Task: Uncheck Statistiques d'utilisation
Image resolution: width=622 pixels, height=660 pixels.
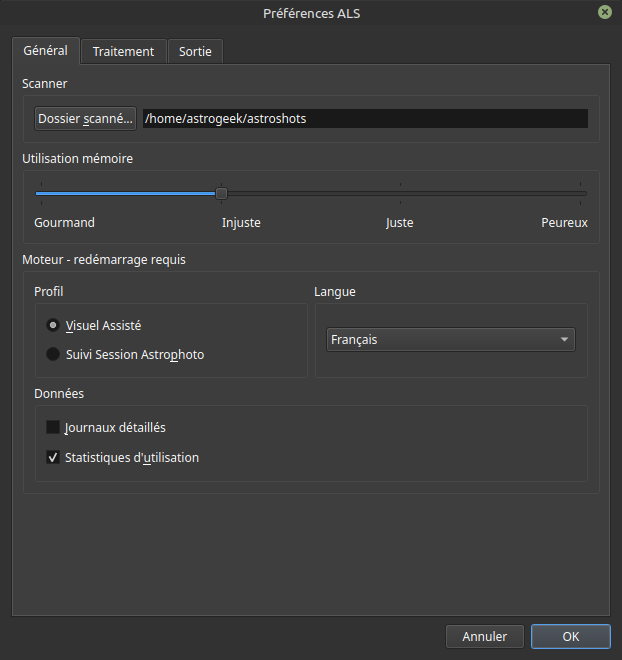Action: [53, 457]
